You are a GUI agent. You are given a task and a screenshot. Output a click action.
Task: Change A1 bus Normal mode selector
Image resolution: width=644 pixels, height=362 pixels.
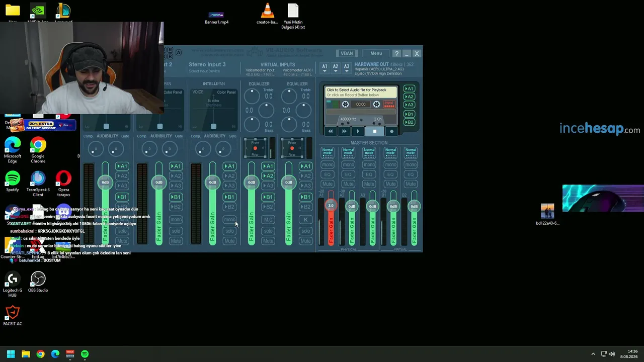(x=328, y=153)
